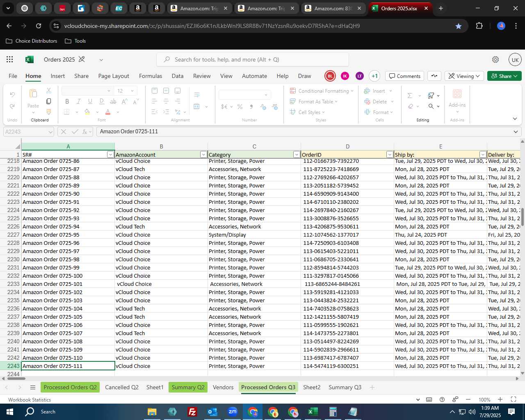Switch to the Page Layout ribbon tab
This screenshot has width=525, height=420.
point(114,76)
